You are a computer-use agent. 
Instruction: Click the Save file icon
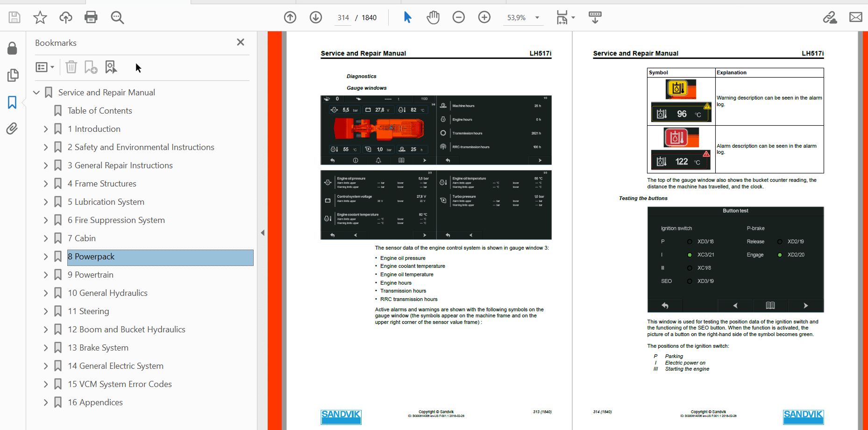(14, 18)
